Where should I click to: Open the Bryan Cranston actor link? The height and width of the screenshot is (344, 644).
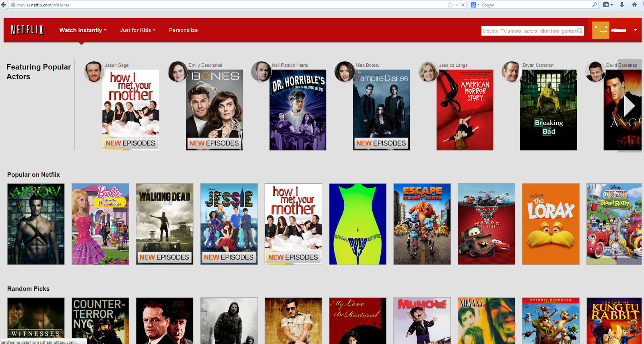point(538,65)
